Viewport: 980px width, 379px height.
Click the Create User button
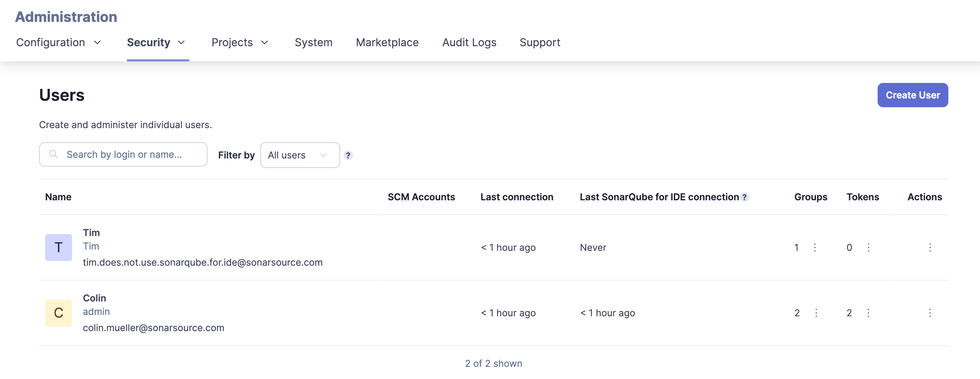click(x=912, y=95)
